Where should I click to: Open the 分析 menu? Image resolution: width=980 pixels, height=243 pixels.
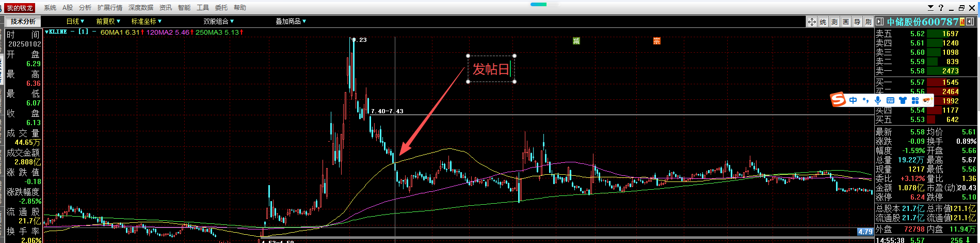tap(85, 8)
